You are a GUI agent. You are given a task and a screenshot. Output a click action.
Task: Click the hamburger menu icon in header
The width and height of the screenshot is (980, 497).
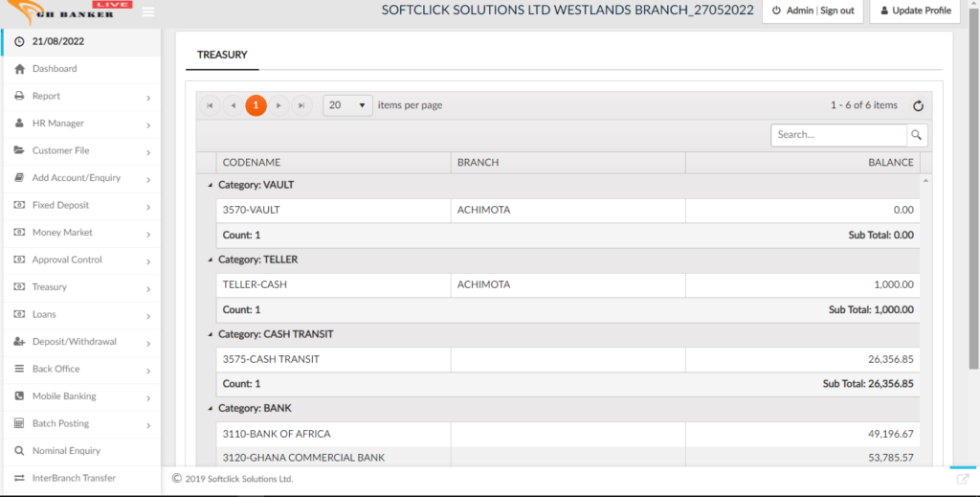(147, 11)
